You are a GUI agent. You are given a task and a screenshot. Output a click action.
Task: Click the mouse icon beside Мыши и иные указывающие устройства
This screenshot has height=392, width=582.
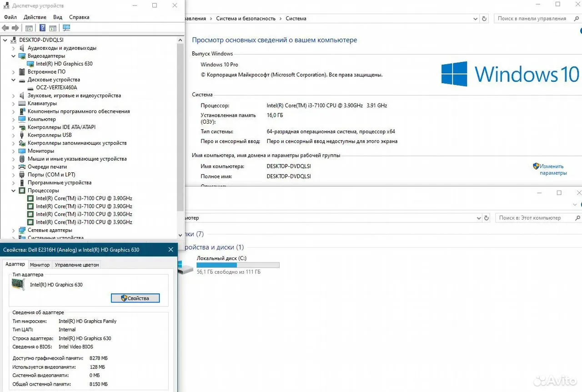click(22, 159)
